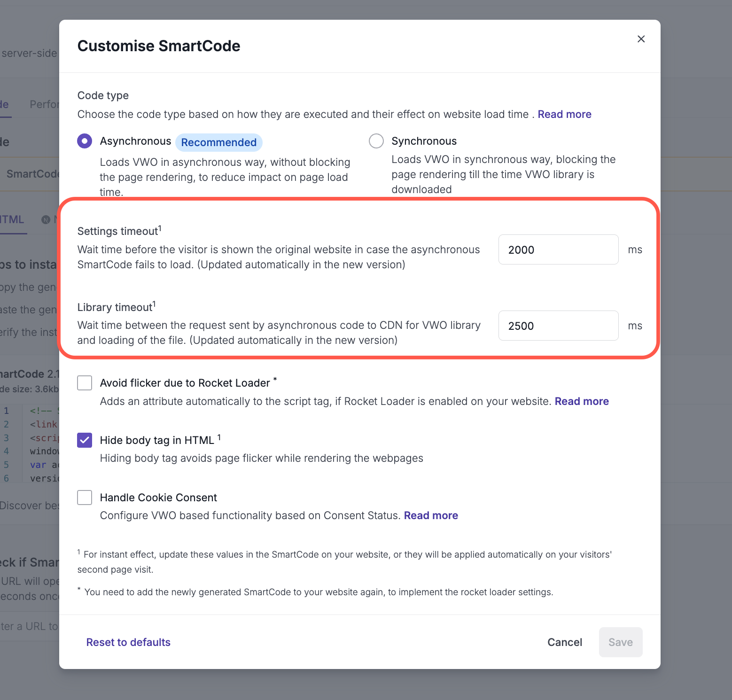Select the Asynchronous code type
Screen dimensions: 732x700
(x=85, y=141)
